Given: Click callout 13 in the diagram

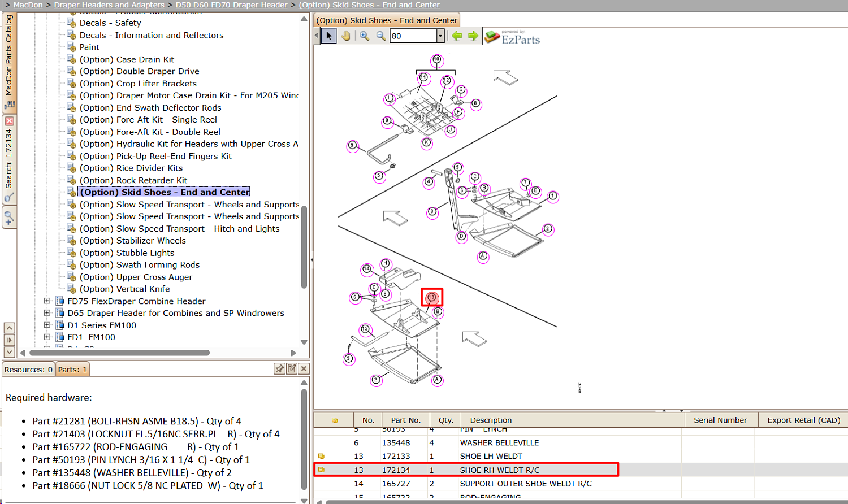Looking at the screenshot, I should 432,297.
